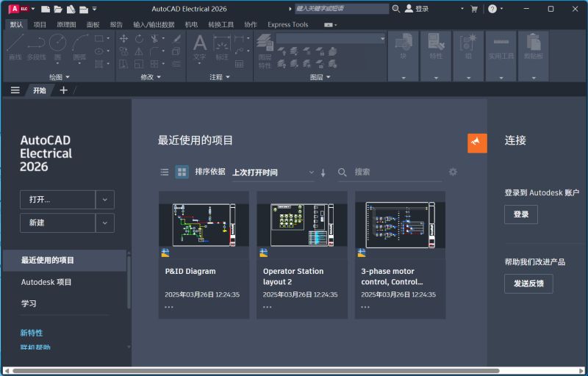Click the Open folder icon in quick access toolbar
588x376 pixels.
(x=58, y=9)
